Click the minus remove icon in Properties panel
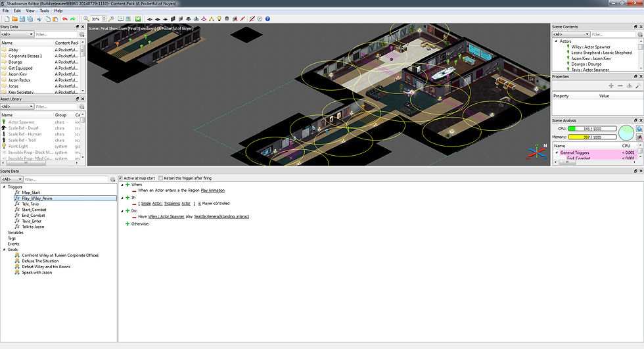The image size is (644, 349). pos(620,85)
